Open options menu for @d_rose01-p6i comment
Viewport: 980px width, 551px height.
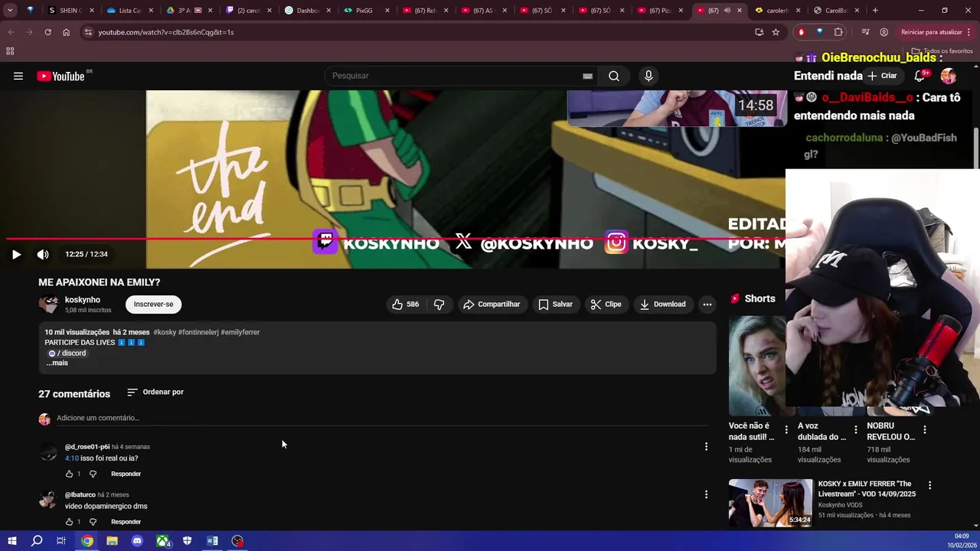click(706, 446)
